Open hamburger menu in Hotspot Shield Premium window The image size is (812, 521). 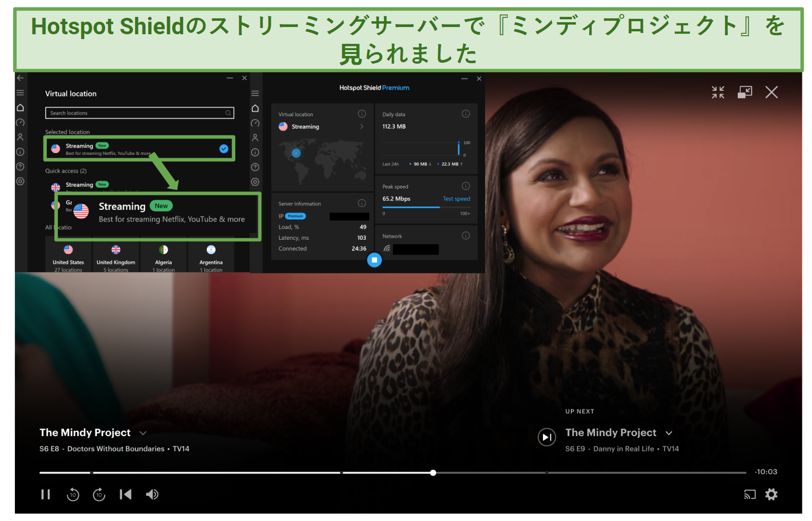click(255, 94)
